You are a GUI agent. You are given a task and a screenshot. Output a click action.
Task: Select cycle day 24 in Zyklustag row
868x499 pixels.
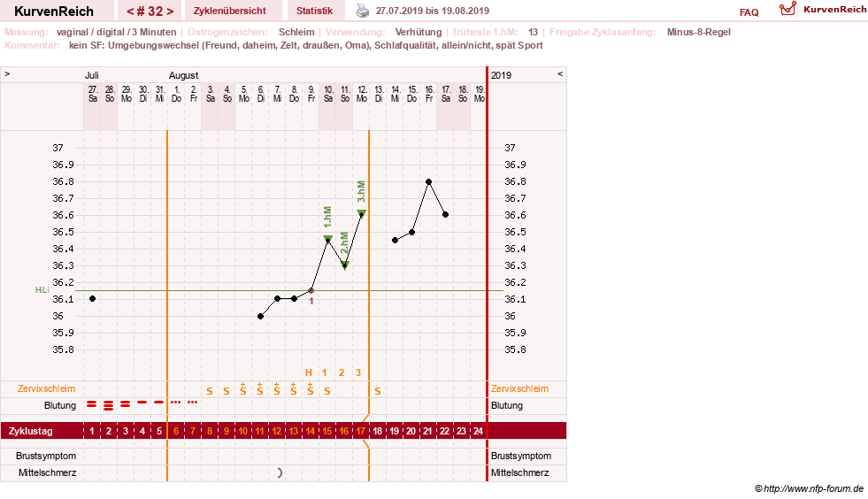[x=478, y=431]
